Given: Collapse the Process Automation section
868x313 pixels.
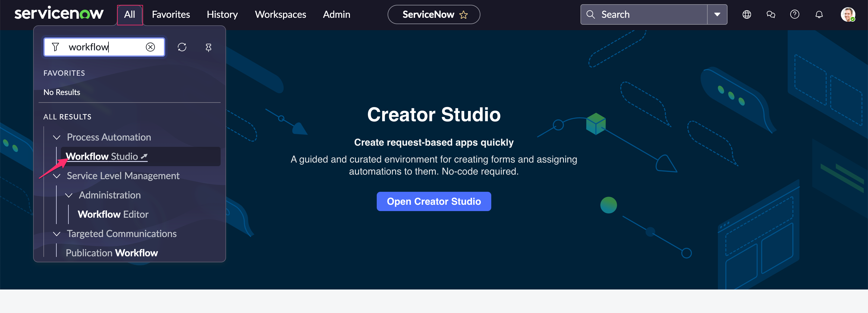Looking at the screenshot, I should click(56, 137).
